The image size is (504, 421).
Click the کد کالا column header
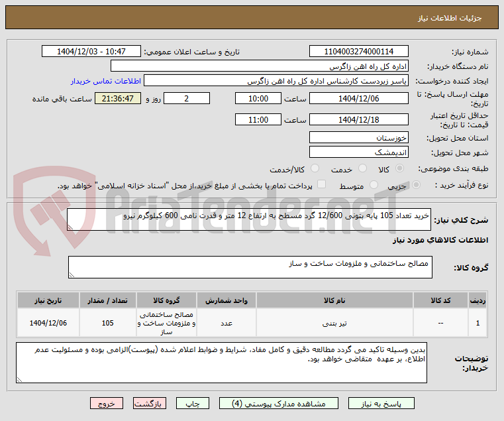click(x=440, y=300)
